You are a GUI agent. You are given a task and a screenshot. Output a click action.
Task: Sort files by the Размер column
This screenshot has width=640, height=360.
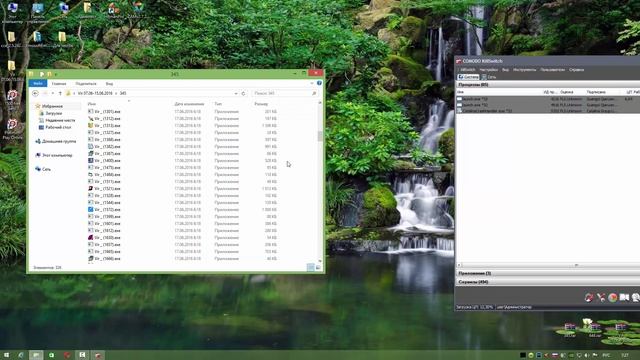pos(261,104)
